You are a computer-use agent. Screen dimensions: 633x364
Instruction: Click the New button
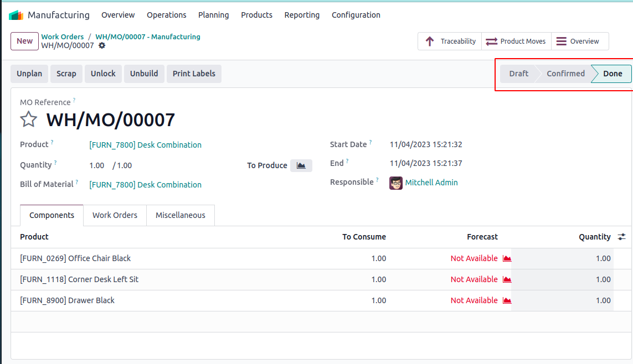click(24, 41)
